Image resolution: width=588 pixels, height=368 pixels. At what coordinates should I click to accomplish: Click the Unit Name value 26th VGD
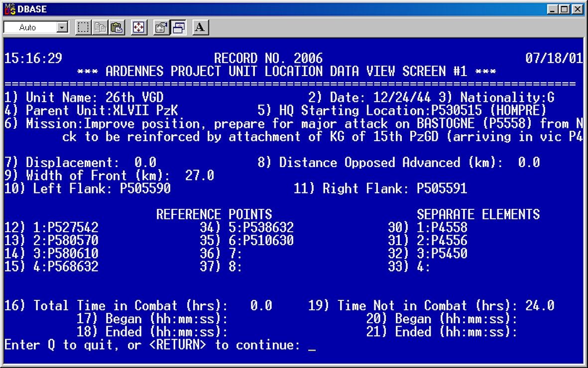click(134, 97)
